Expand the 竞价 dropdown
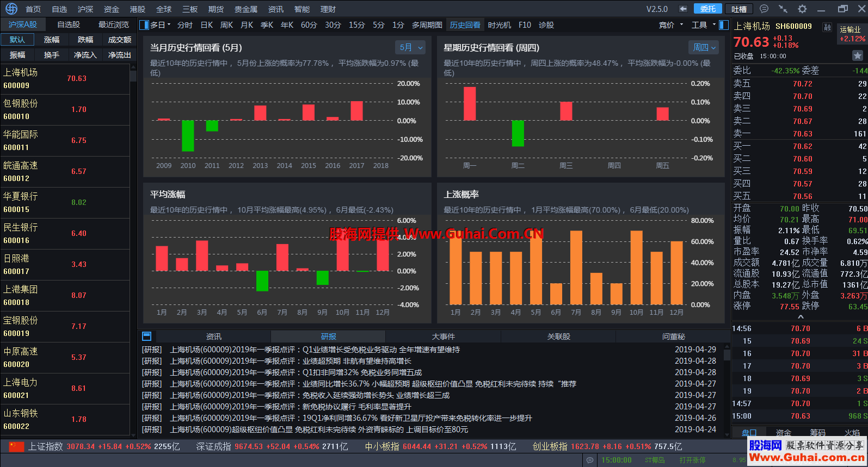The height and width of the screenshot is (467, 868). coord(681,24)
